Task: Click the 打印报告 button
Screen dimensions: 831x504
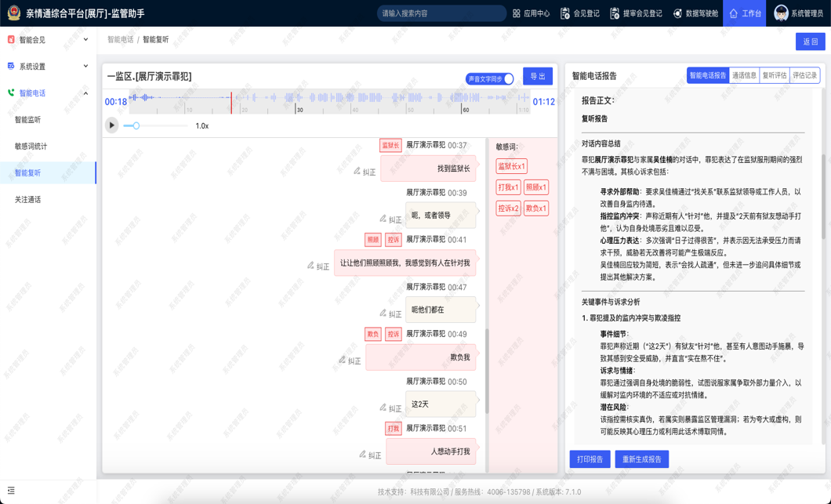Action: (x=590, y=459)
